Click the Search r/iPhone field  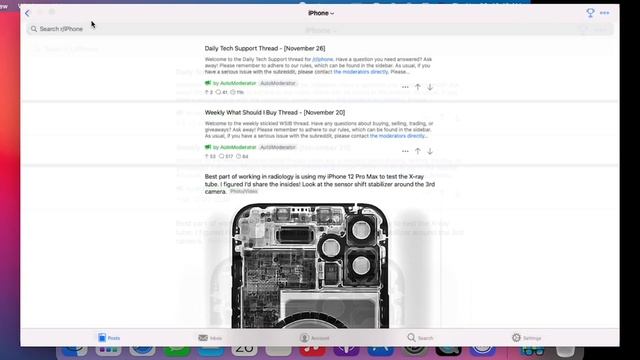coord(320,29)
